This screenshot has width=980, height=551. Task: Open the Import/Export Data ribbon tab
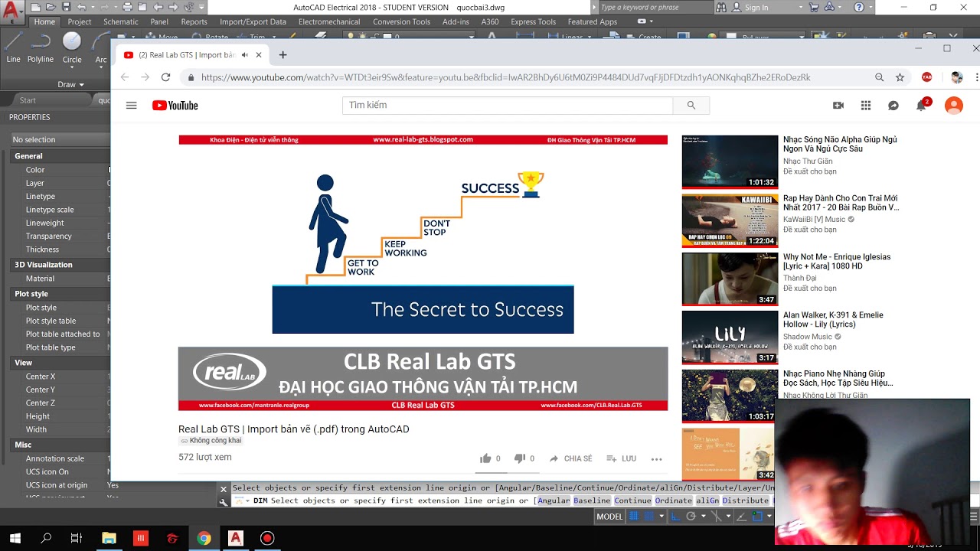tap(253, 21)
